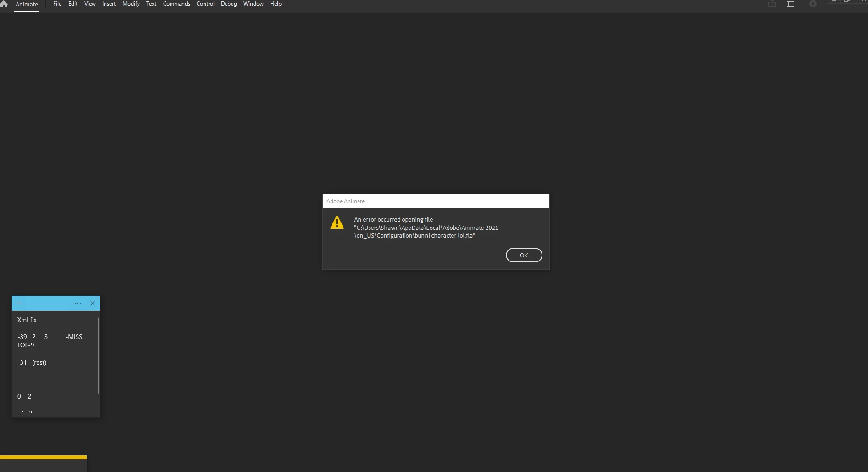Open sticky note menu ellipsis
The width and height of the screenshot is (868, 472).
coord(78,303)
